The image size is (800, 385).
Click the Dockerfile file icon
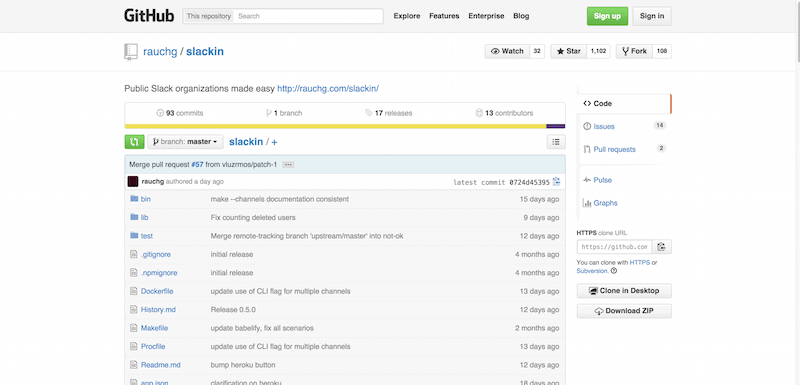tap(134, 291)
